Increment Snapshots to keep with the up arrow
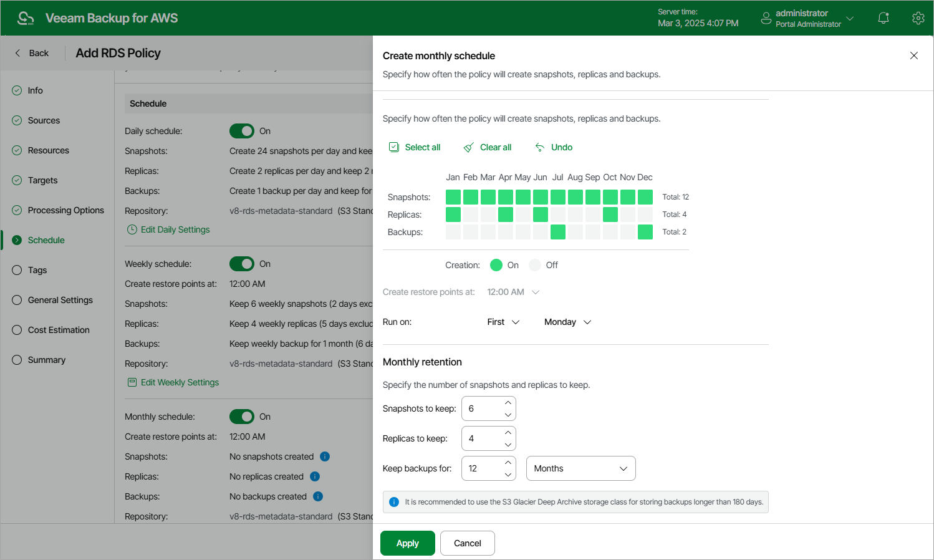The width and height of the screenshot is (934, 560). tap(508, 403)
